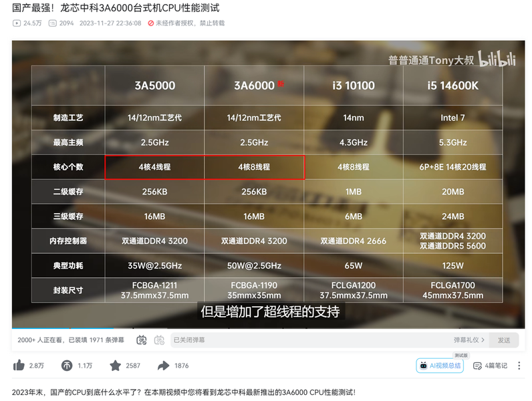Click the i3 10100 column header
The height and width of the screenshot is (401, 532).
tap(354, 86)
